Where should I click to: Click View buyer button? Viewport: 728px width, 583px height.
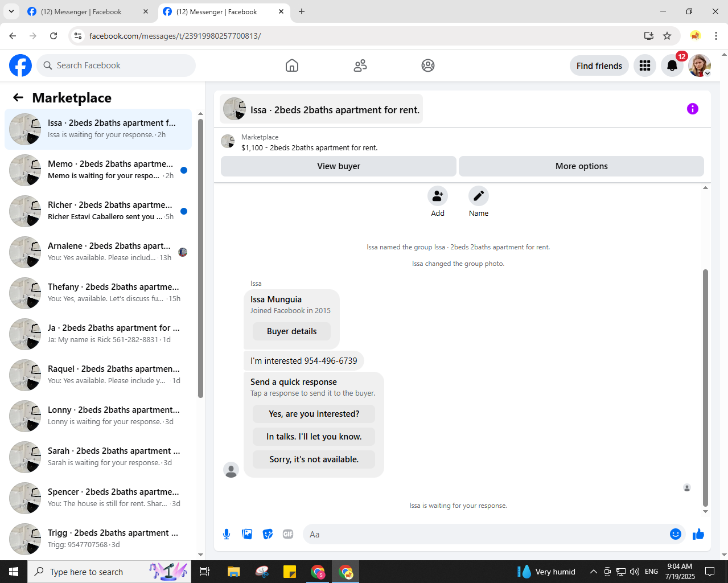pyautogui.click(x=339, y=166)
